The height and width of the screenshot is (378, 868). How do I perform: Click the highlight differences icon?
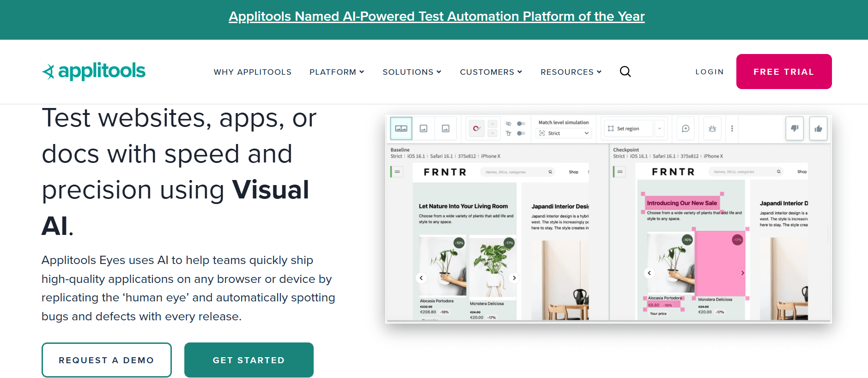[476, 128]
